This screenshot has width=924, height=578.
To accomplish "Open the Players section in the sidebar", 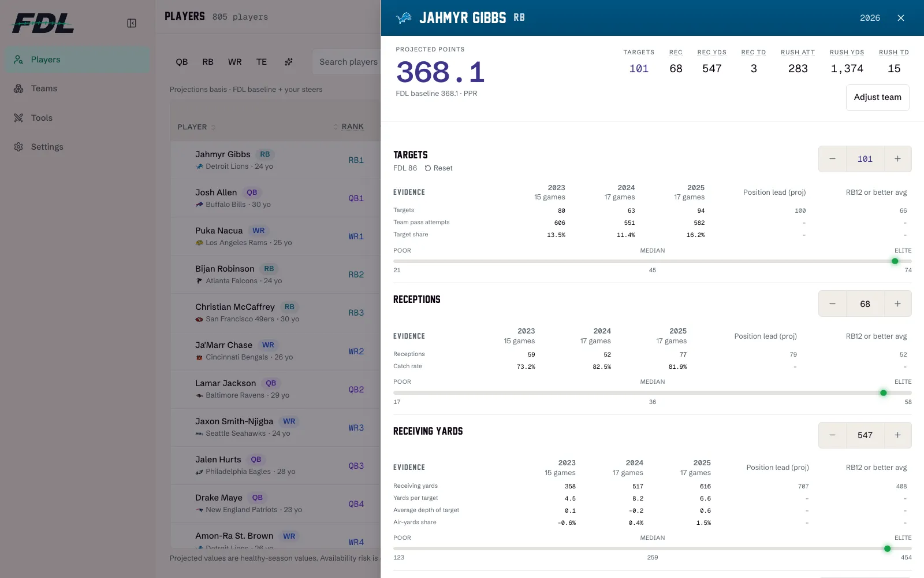I will pyautogui.click(x=78, y=60).
